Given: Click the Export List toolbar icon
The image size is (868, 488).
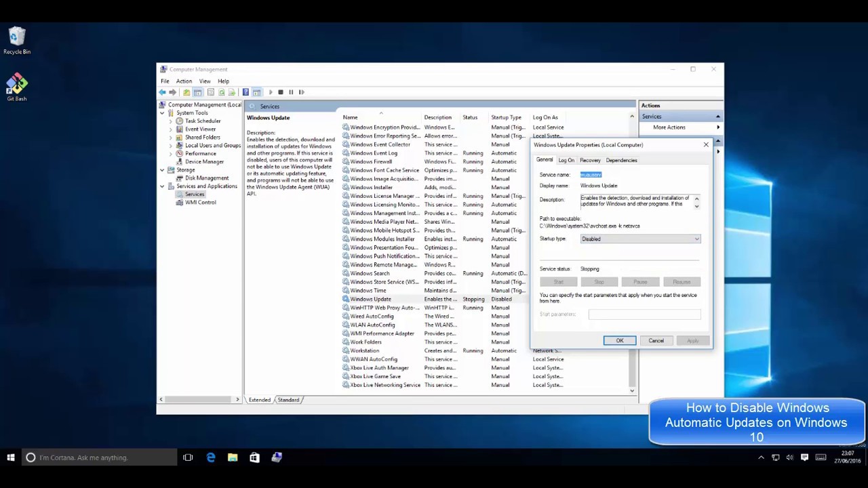Looking at the screenshot, I should (x=231, y=92).
